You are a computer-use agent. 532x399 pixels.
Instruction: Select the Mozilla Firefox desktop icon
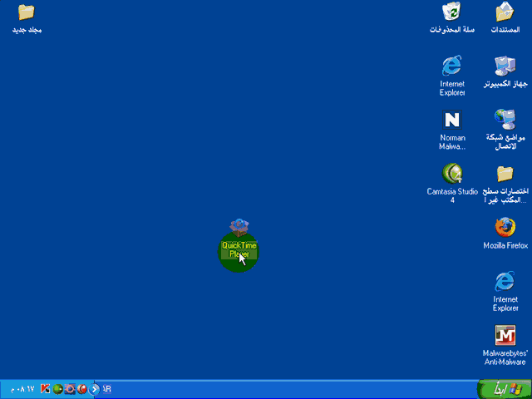(505, 228)
